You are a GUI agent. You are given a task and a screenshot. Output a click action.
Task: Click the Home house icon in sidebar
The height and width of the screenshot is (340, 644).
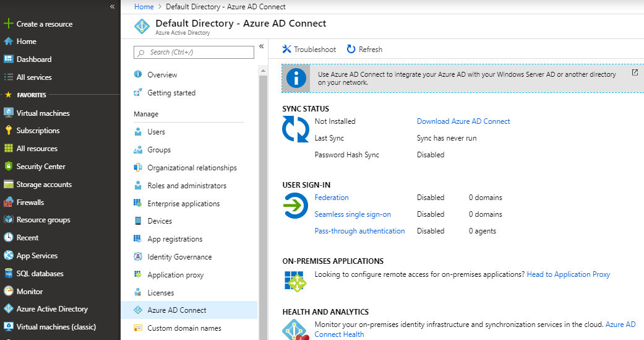(8, 41)
